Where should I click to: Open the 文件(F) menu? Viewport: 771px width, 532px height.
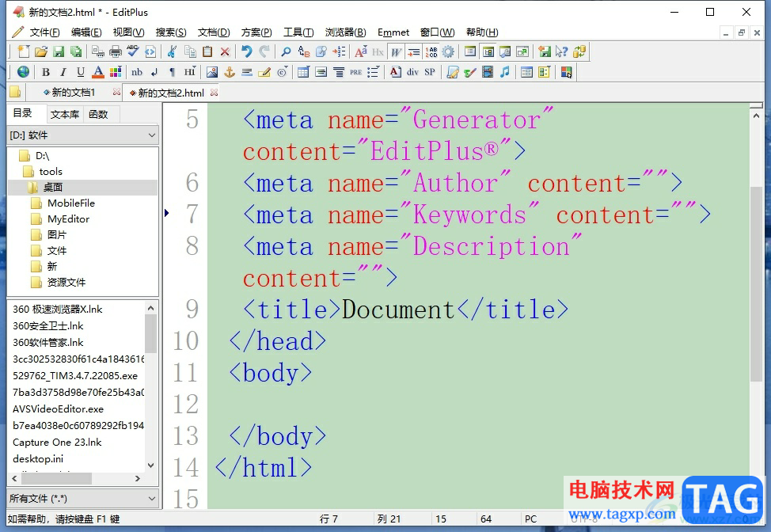click(45, 32)
